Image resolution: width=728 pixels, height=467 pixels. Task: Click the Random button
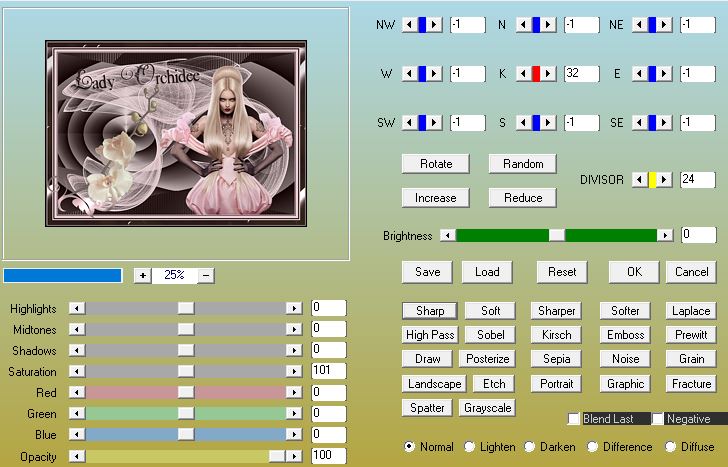[523, 164]
